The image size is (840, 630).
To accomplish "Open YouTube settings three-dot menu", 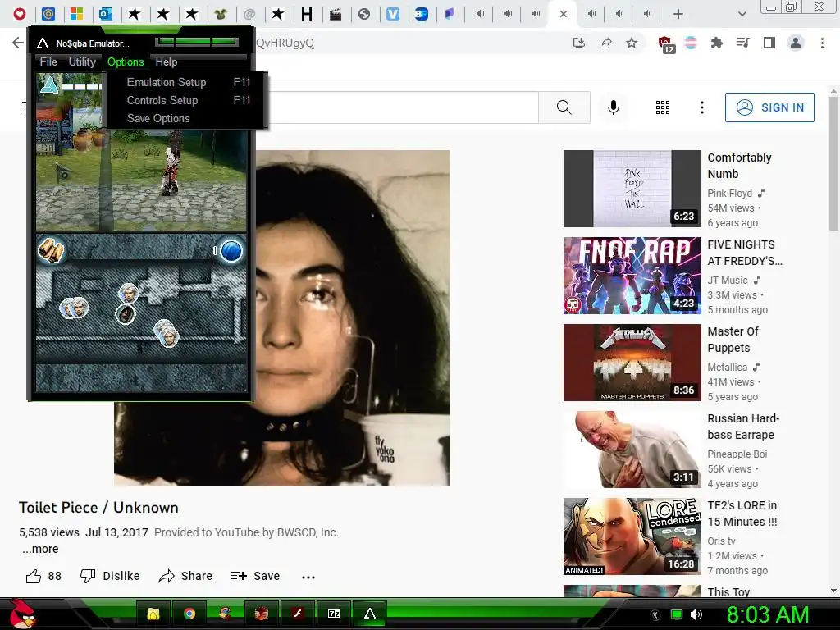I will point(702,107).
